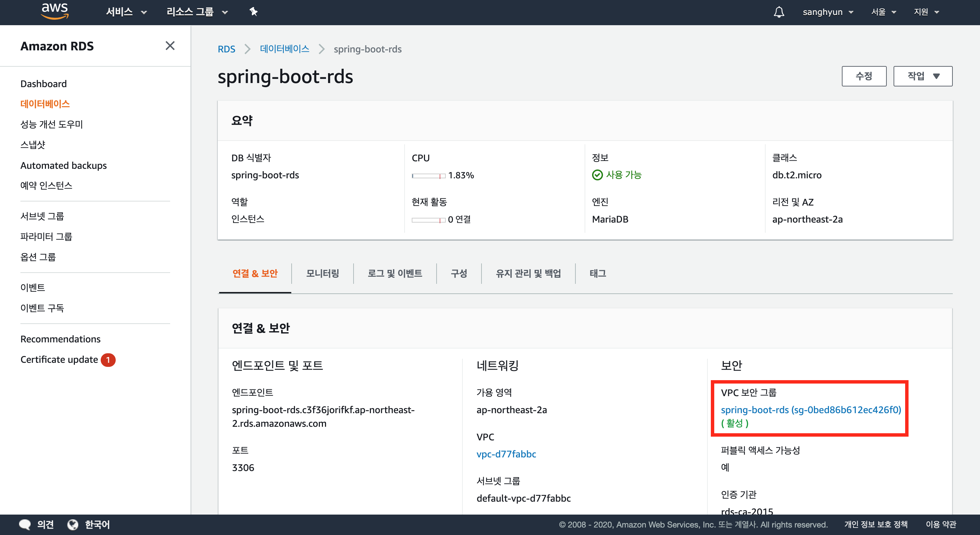This screenshot has width=980, height=535.
Task: Click Certificate update notification badge
Action: tap(108, 360)
